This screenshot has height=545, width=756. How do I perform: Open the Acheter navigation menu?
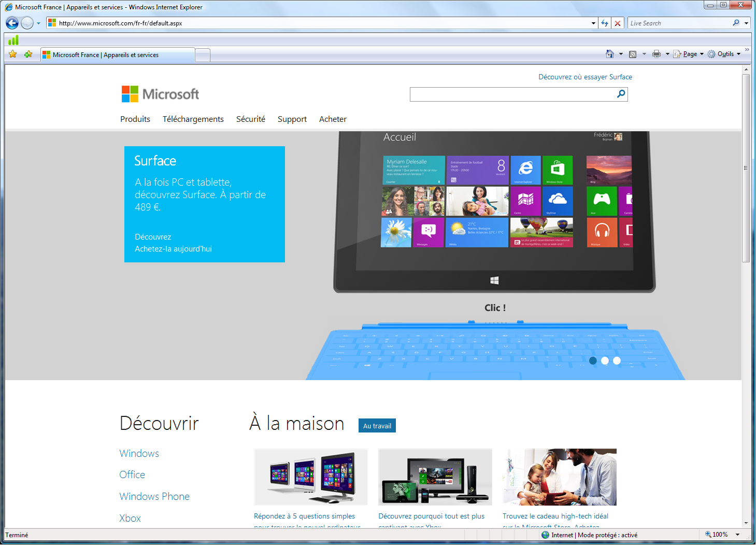(333, 119)
